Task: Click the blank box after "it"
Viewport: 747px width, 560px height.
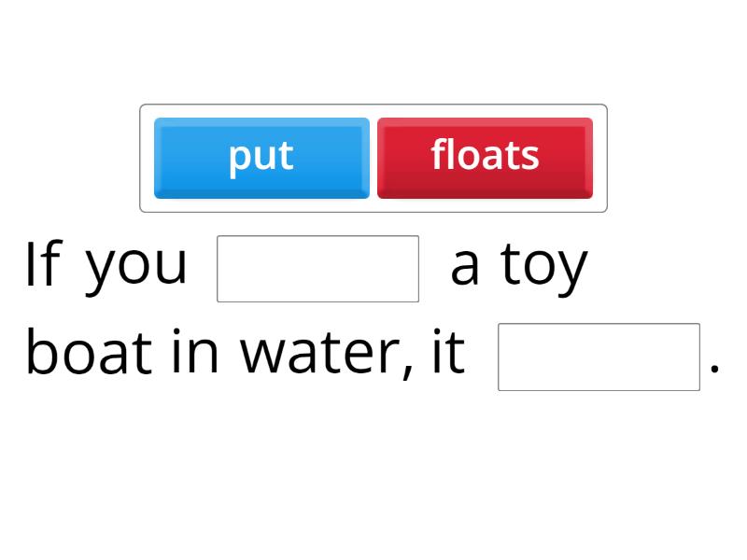Action: [x=599, y=357]
